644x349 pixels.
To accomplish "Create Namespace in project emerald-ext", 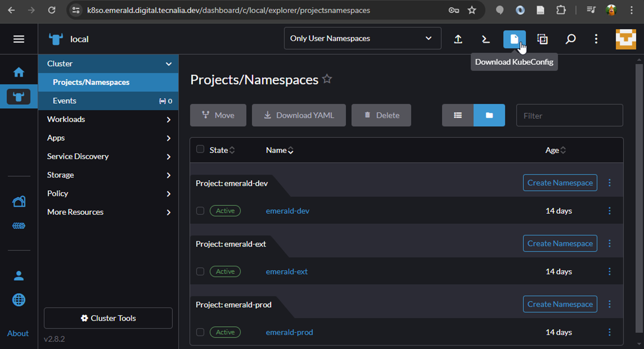I will pyautogui.click(x=560, y=243).
